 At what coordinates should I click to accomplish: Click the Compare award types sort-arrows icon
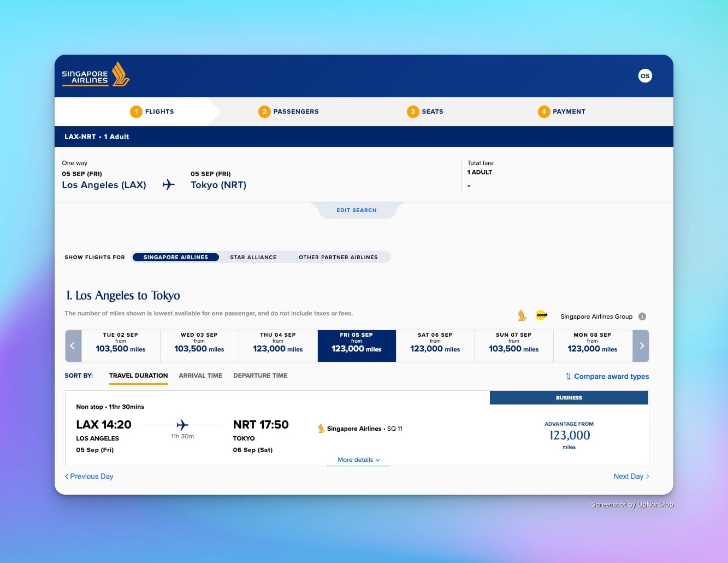pos(568,376)
